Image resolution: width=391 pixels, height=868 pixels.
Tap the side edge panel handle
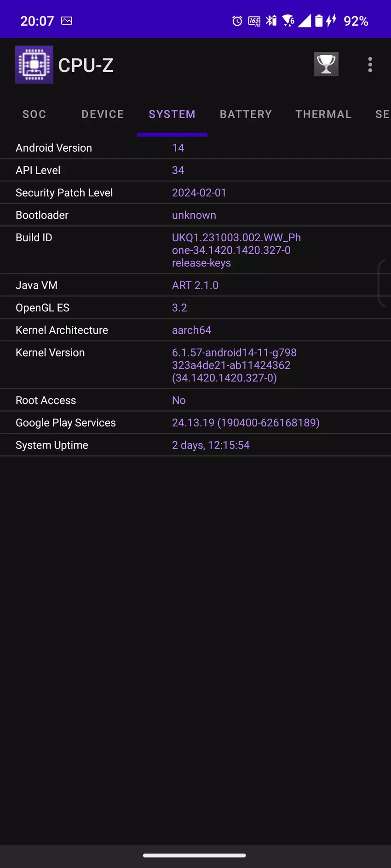click(383, 283)
